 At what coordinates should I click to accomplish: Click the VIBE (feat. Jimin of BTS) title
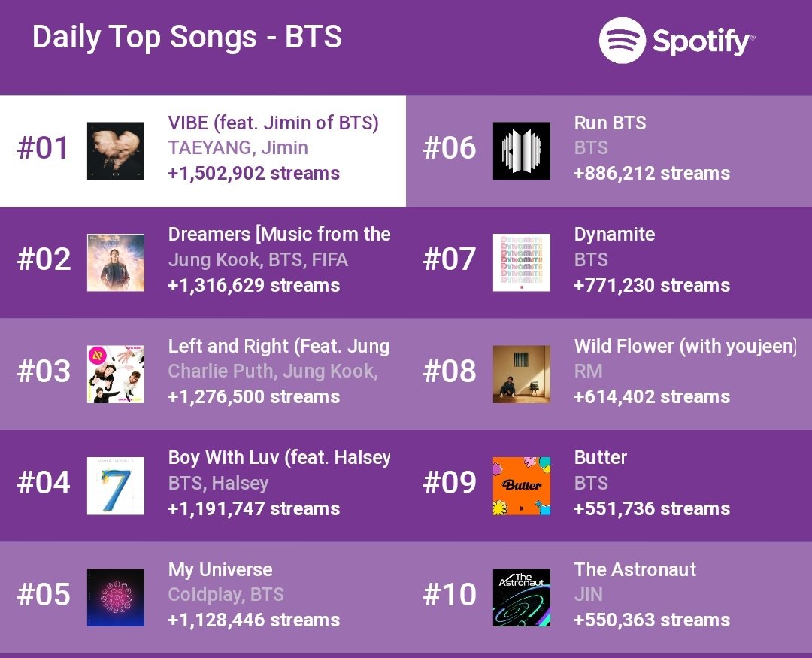(274, 123)
